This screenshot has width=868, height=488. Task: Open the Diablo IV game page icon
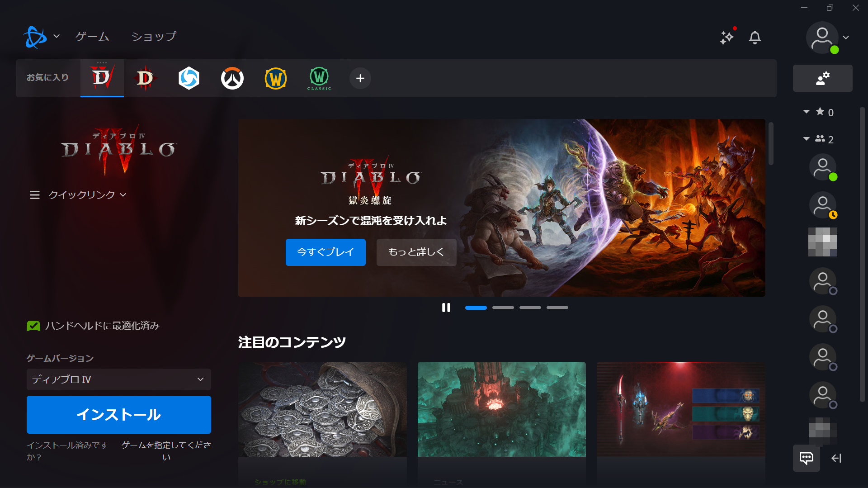click(102, 78)
